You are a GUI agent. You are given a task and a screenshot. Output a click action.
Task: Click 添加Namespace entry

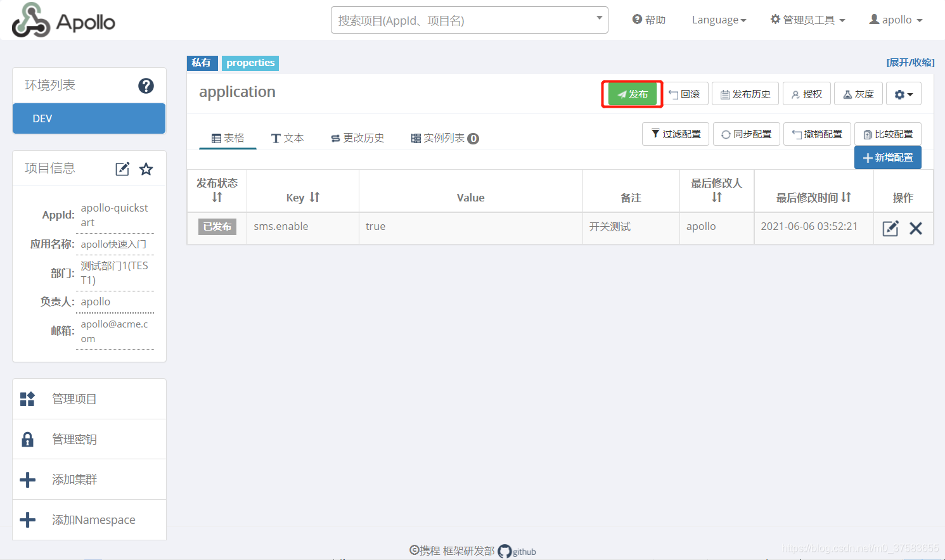click(x=89, y=520)
